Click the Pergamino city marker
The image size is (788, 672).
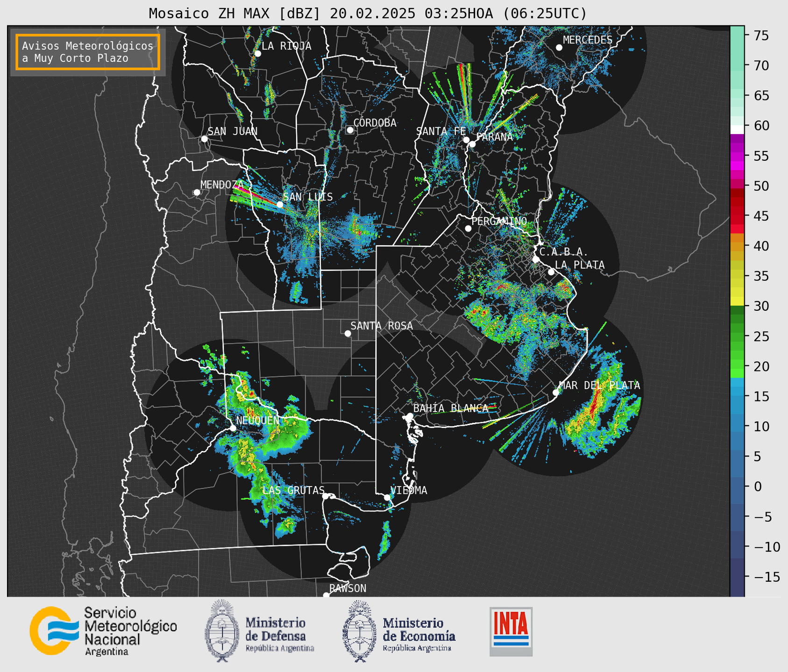click(468, 229)
